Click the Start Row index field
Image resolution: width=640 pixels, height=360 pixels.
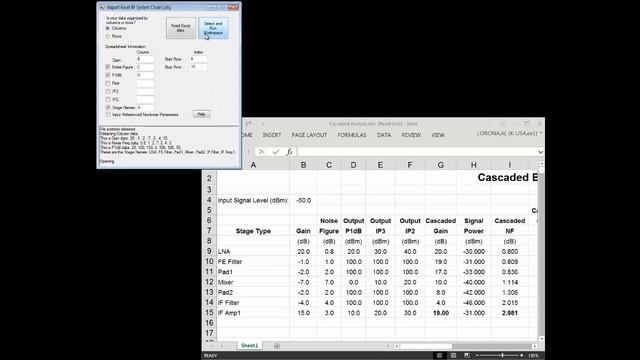click(x=198, y=59)
